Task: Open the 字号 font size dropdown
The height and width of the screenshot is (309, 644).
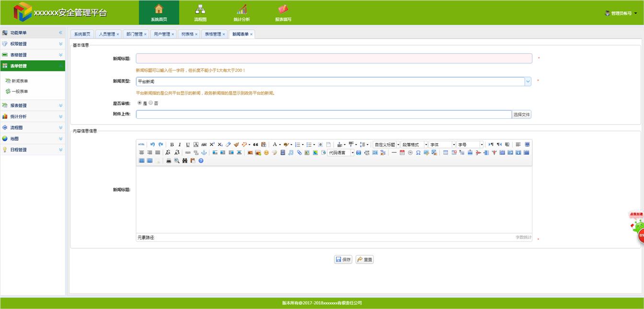Action: 482,145
